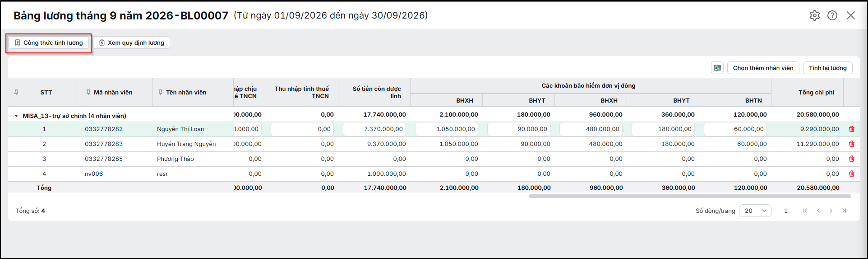This screenshot has width=868, height=259.
Task: Pin the Mã nhân viên column
Action: click(x=88, y=92)
